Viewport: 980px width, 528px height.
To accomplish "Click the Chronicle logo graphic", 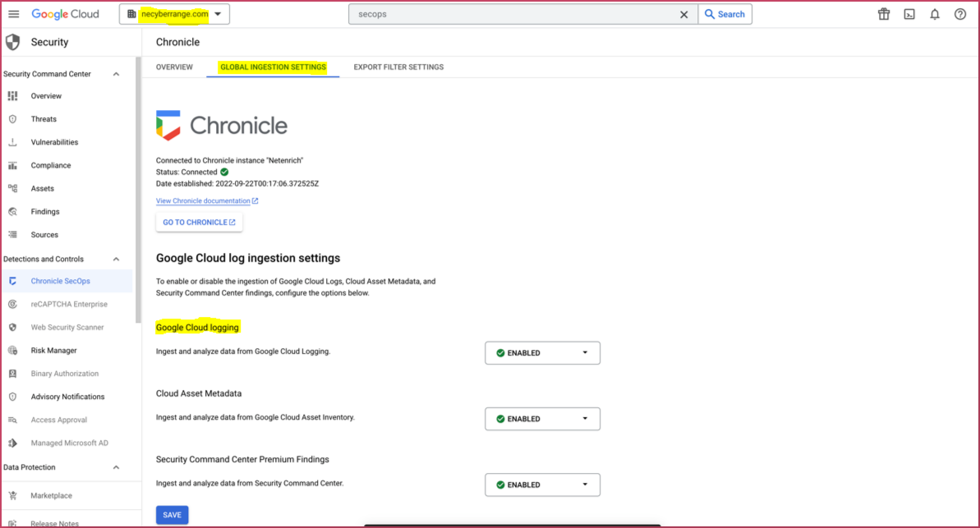I will [x=168, y=126].
